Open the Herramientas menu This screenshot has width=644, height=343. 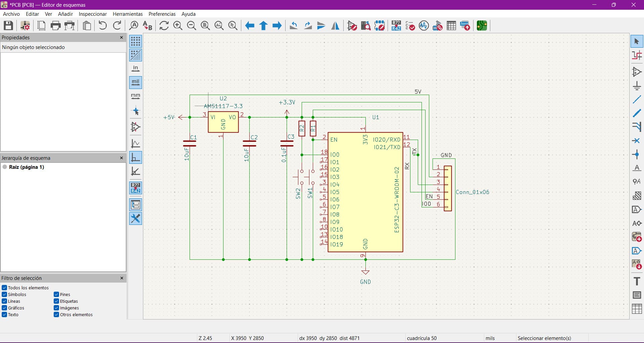tap(128, 14)
